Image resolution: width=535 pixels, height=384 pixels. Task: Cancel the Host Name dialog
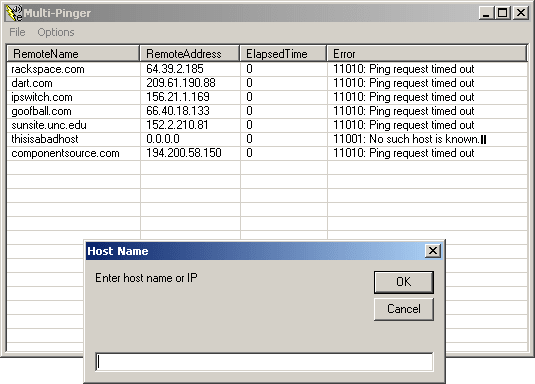coord(404,309)
